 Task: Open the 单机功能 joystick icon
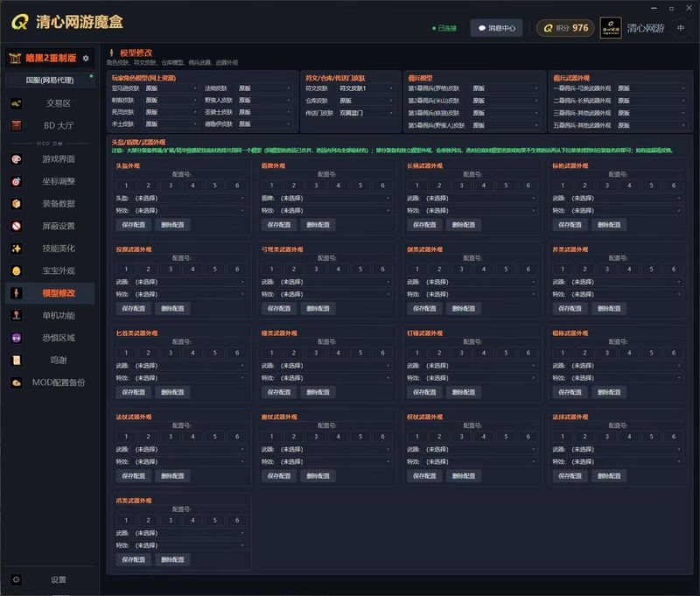coord(17,316)
